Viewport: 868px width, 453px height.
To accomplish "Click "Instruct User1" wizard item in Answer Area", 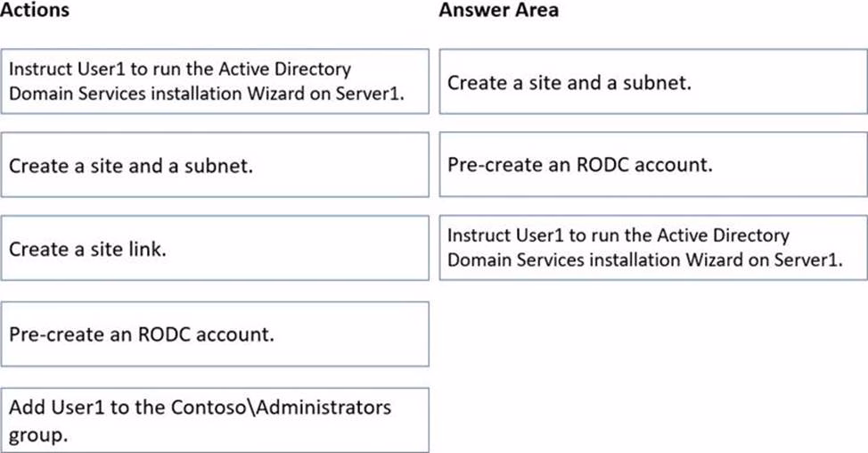I will [x=652, y=247].
